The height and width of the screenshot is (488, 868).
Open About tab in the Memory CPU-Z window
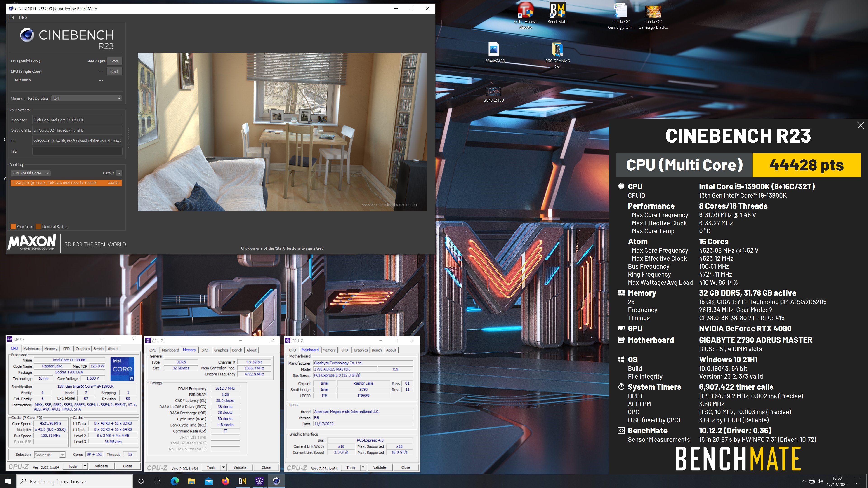[x=251, y=350]
